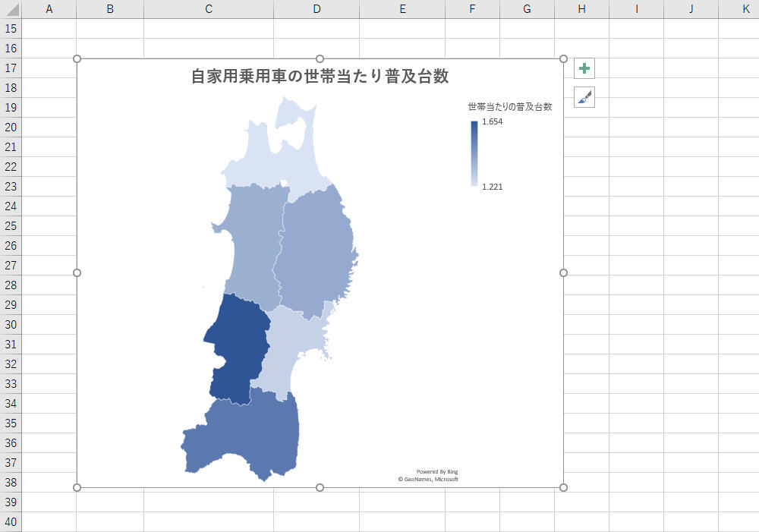Click the chart's right-middle resize handle

pyautogui.click(x=563, y=273)
